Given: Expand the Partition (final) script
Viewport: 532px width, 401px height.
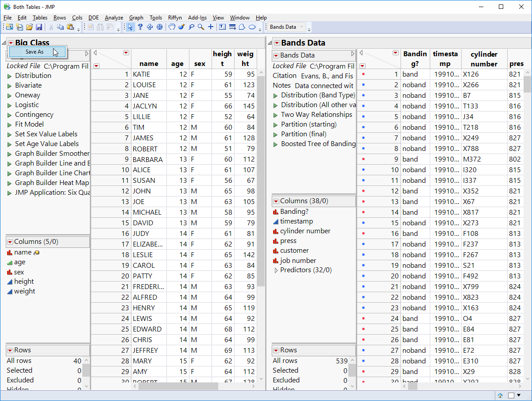Looking at the screenshot, I should tap(276, 134).
